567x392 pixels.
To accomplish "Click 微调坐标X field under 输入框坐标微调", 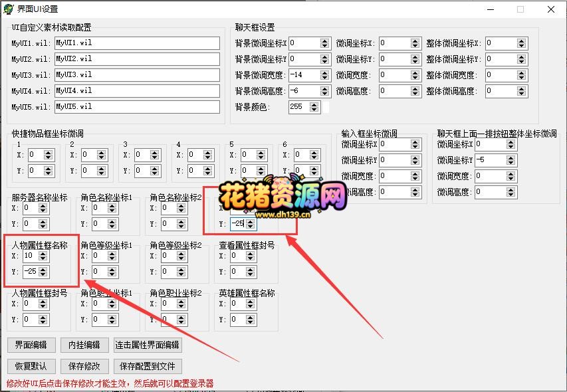I will [x=395, y=145].
